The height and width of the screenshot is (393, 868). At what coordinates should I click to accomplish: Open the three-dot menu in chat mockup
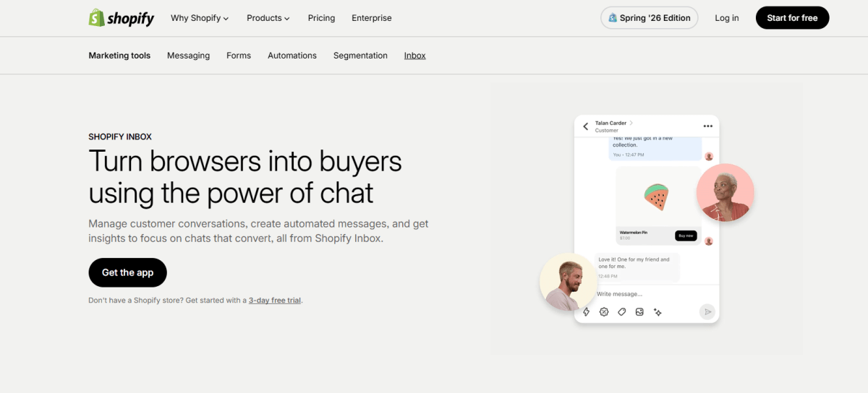tap(708, 126)
